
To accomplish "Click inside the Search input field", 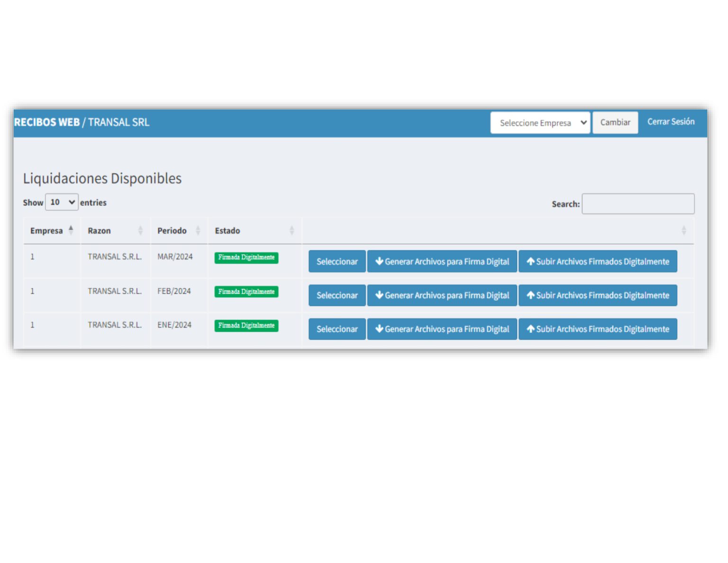I will (638, 203).
